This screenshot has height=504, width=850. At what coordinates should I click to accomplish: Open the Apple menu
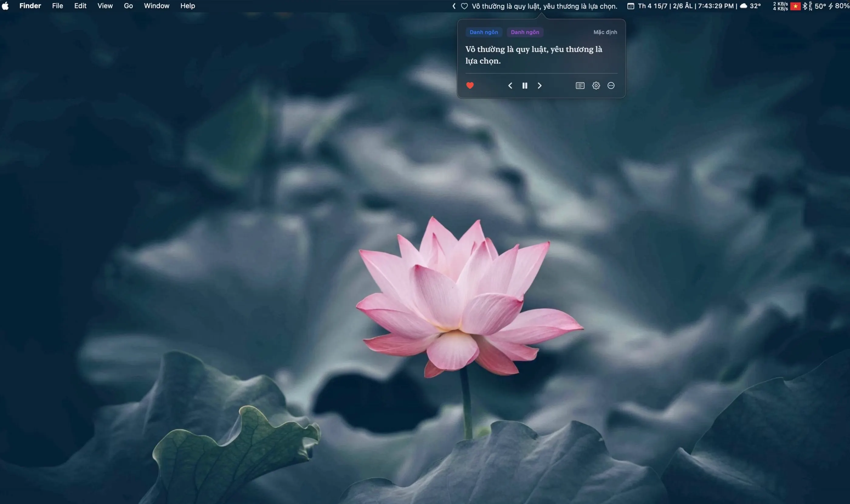coord(5,6)
